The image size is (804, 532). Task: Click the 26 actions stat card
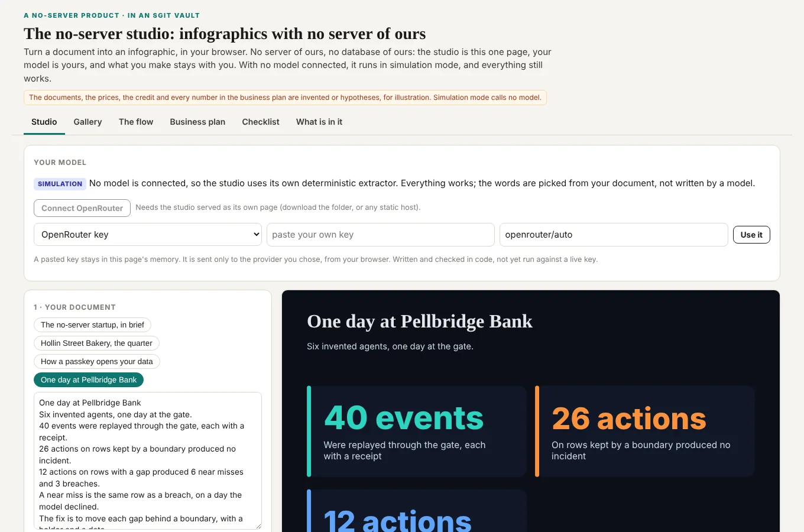[x=645, y=432]
